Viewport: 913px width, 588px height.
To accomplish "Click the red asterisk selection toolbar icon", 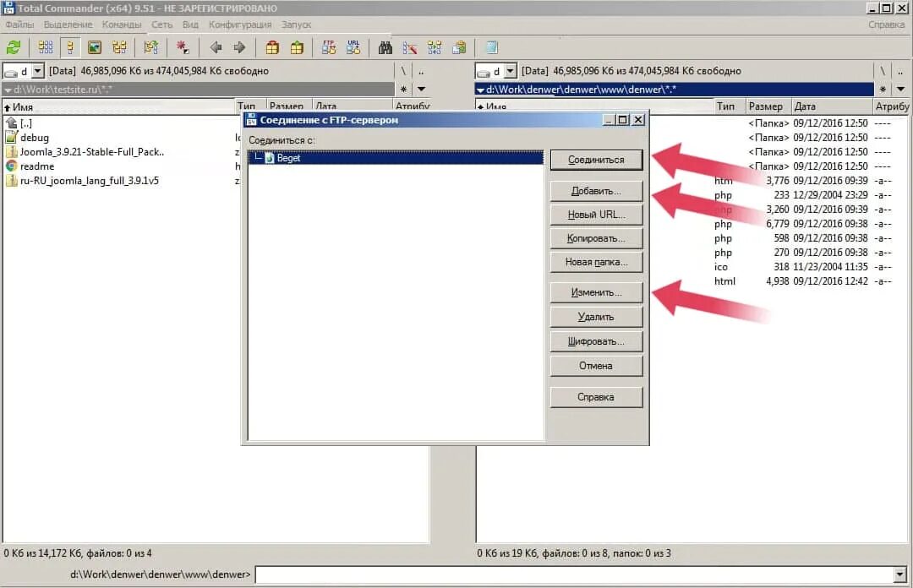I will click(183, 47).
